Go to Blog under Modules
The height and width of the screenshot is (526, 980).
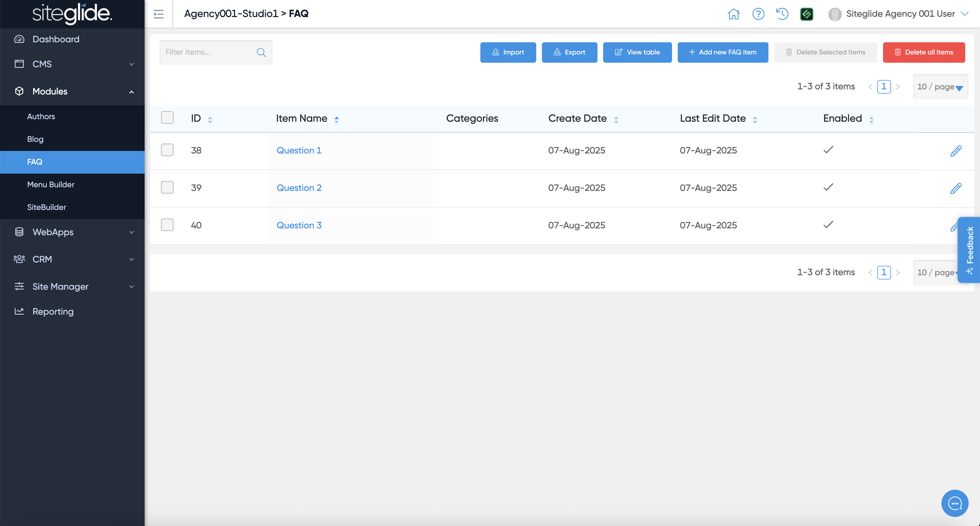(35, 139)
